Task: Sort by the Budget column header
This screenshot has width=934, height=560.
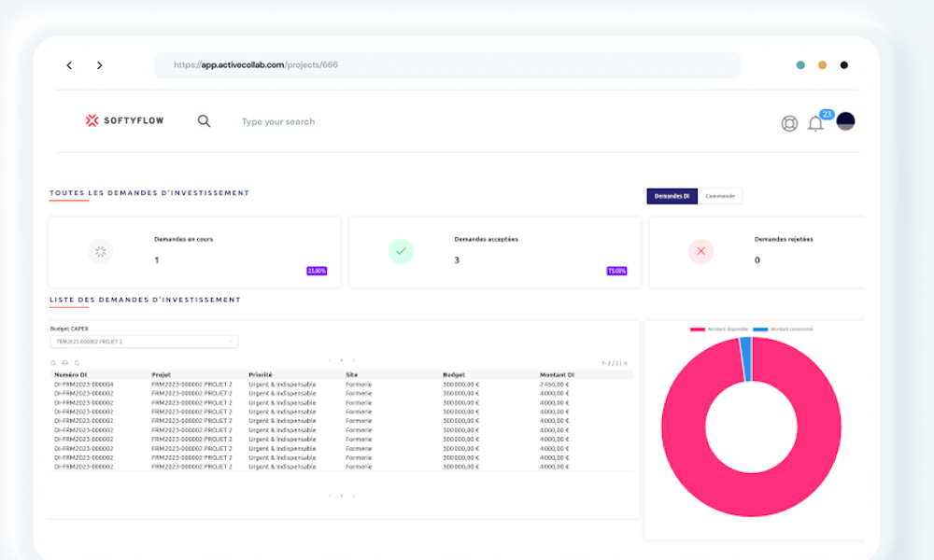Action: (454, 375)
